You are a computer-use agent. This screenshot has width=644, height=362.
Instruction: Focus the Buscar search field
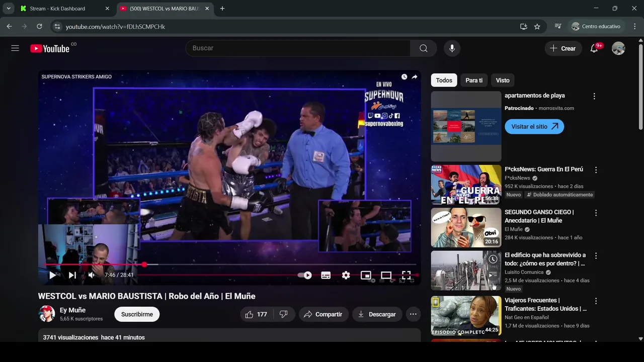(298, 48)
